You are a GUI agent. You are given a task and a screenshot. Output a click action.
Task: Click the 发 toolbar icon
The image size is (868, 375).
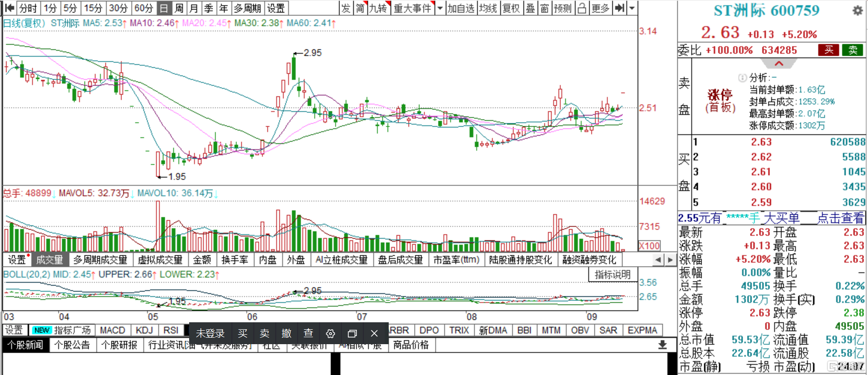346,8
